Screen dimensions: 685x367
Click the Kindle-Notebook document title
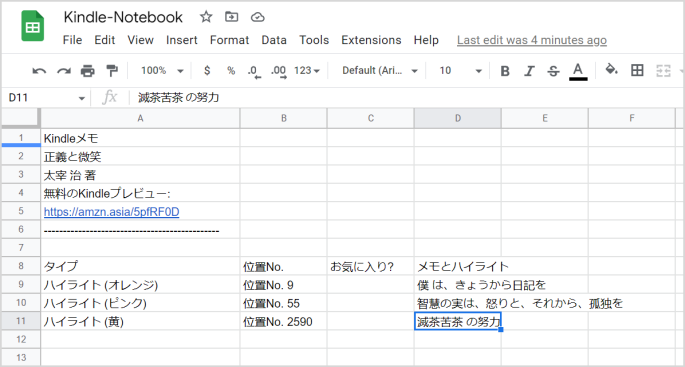tap(123, 17)
